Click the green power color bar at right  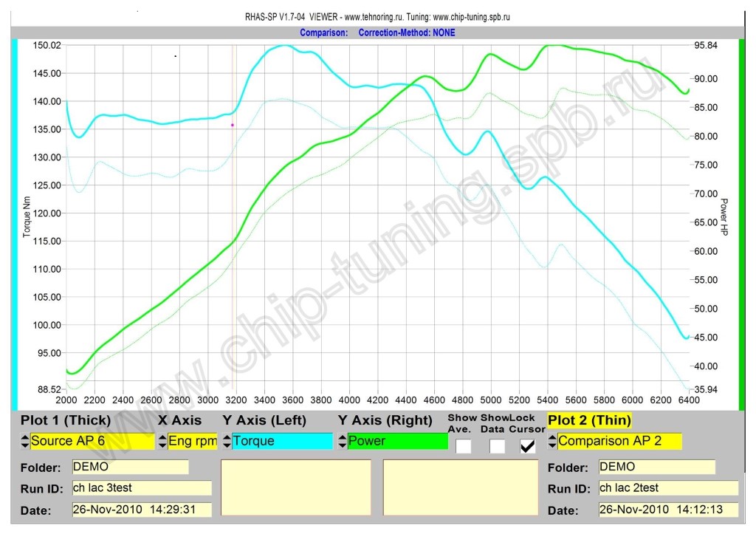(x=743, y=222)
